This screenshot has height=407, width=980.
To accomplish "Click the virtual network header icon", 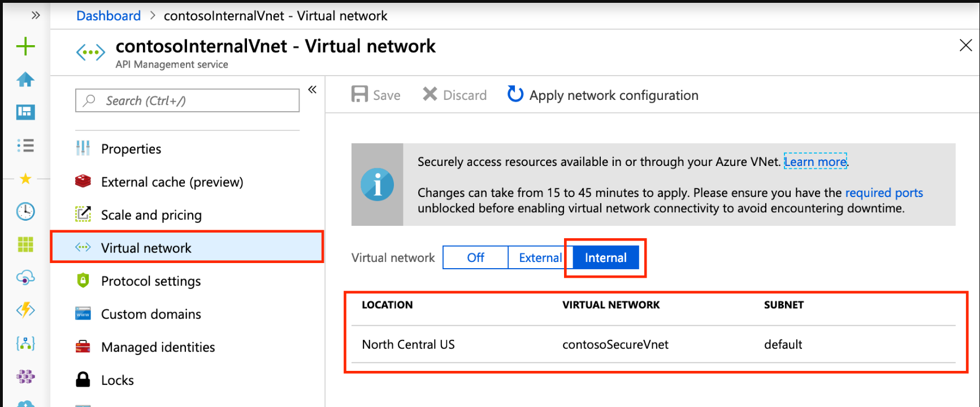I will (90, 53).
